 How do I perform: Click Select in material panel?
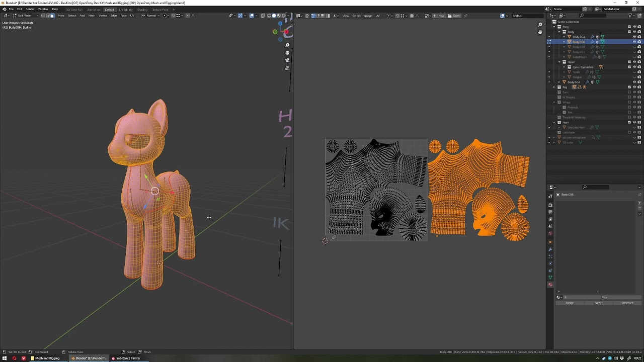[598, 303]
